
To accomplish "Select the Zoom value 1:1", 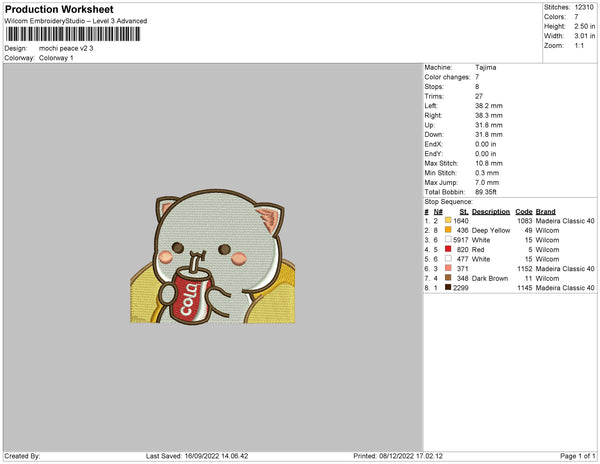I will tap(579, 46).
